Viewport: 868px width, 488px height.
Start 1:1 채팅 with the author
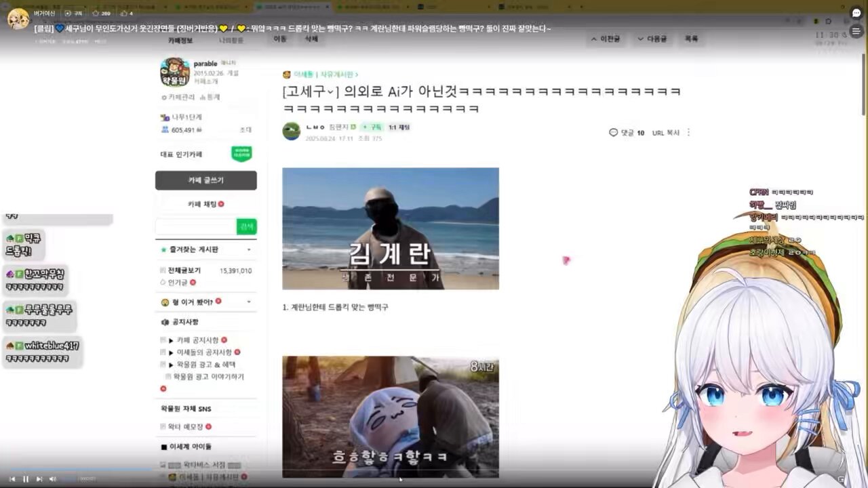[x=399, y=127]
